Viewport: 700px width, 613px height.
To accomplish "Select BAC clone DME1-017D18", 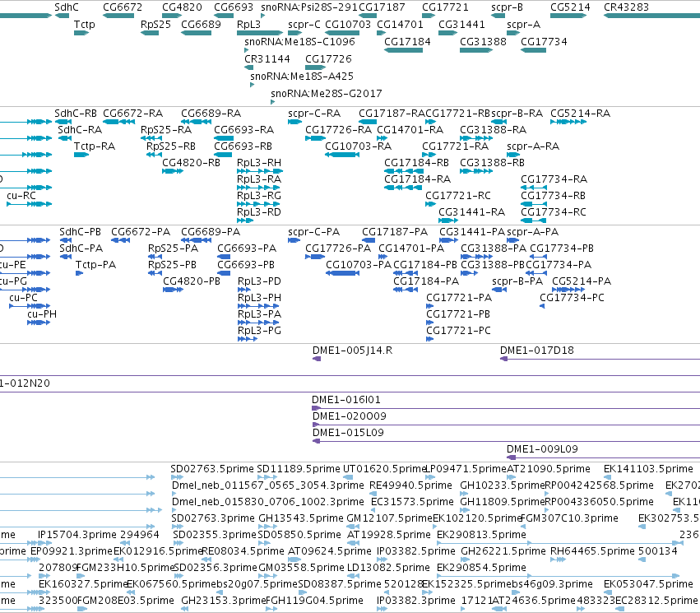I will 536,351.
